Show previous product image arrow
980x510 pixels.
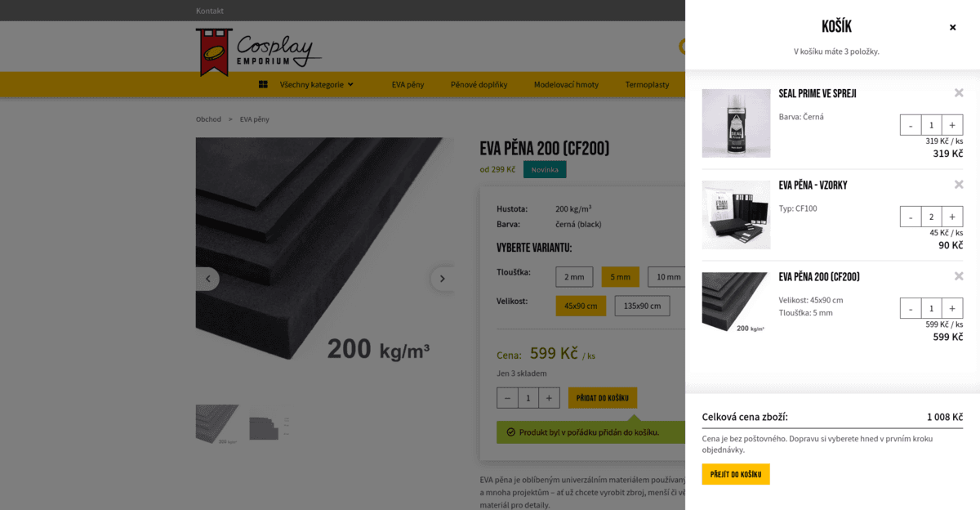pos(207,279)
